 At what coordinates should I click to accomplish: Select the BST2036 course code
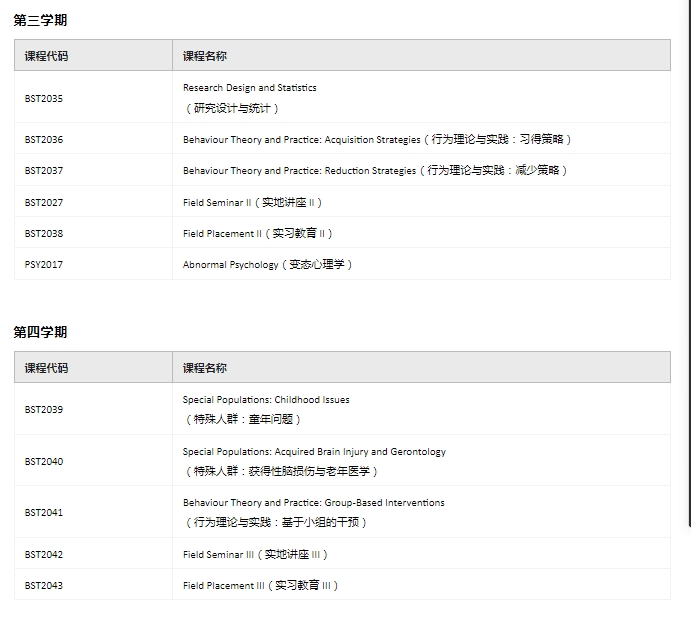[x=44, y=140]
